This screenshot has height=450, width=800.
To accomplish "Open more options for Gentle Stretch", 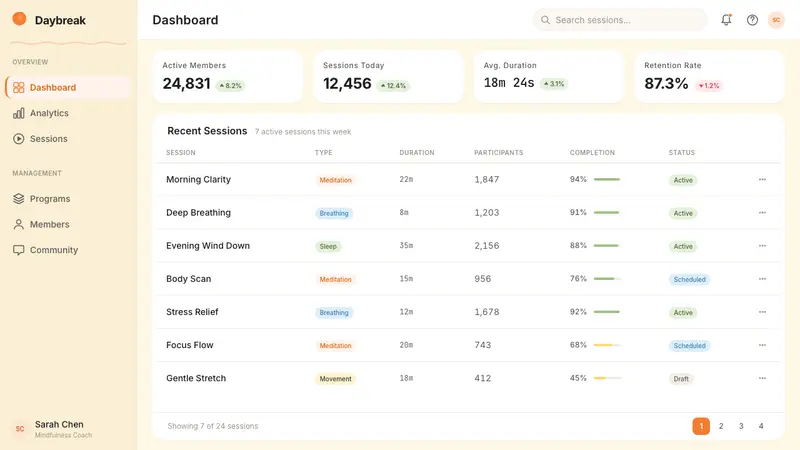I will click(x=762, y=378).
